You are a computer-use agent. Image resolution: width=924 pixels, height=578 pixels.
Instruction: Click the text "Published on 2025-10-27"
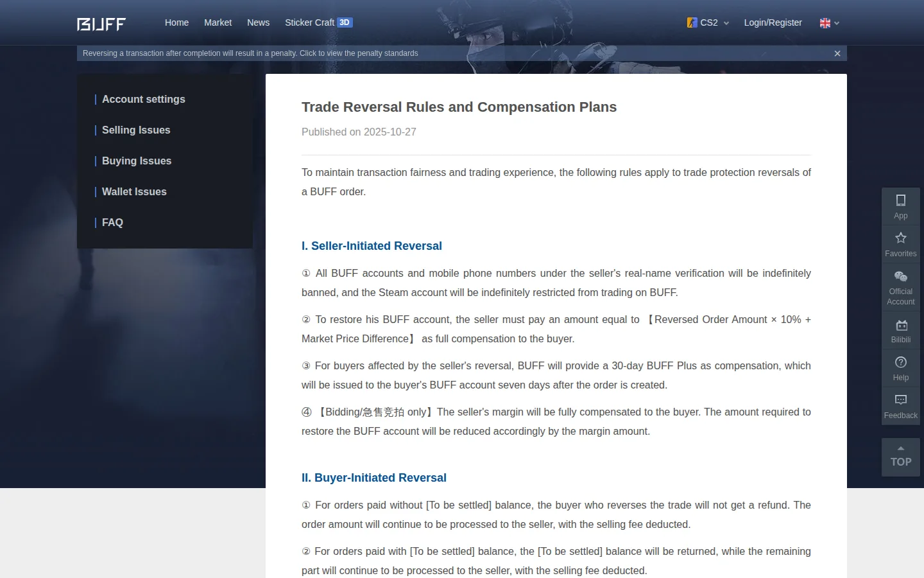point(359,132)
